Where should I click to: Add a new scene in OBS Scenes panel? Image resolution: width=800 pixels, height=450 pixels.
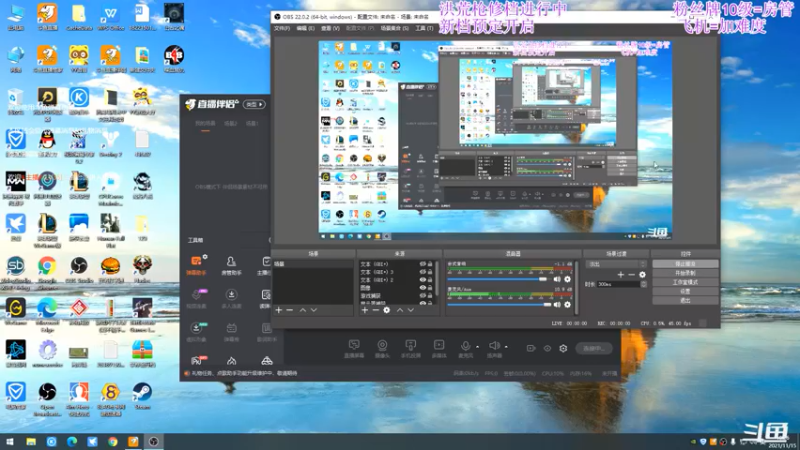click(279, 310)
